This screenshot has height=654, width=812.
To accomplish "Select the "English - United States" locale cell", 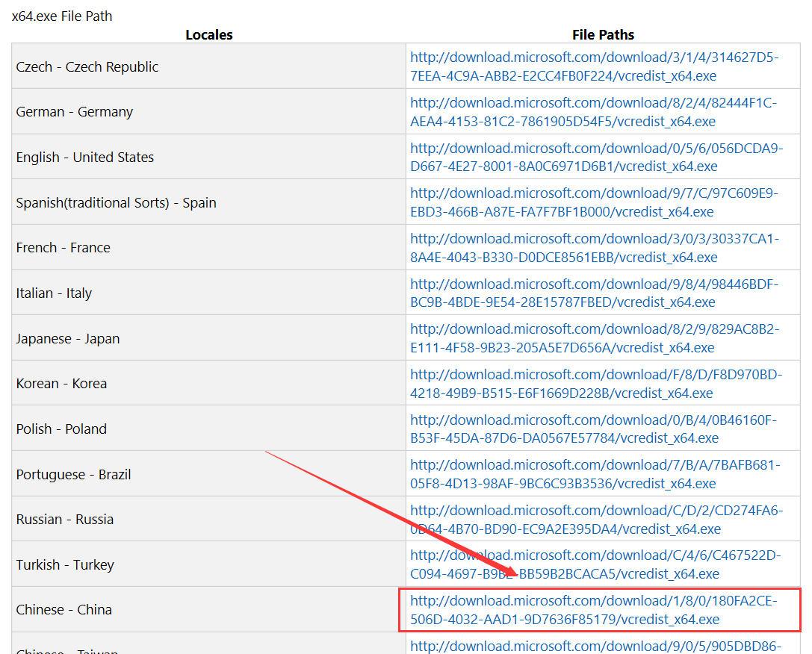I will 85,158.
